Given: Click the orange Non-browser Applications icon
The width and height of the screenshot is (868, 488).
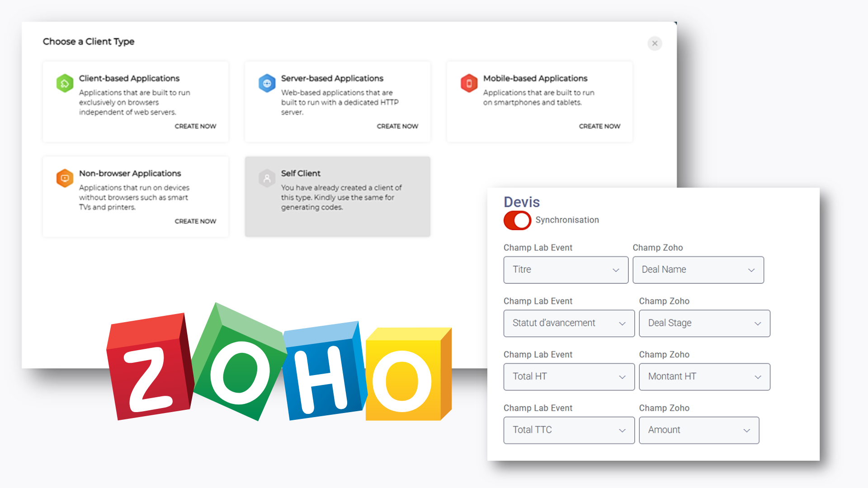Looking at the screenshot, I should tap(65, 178).
